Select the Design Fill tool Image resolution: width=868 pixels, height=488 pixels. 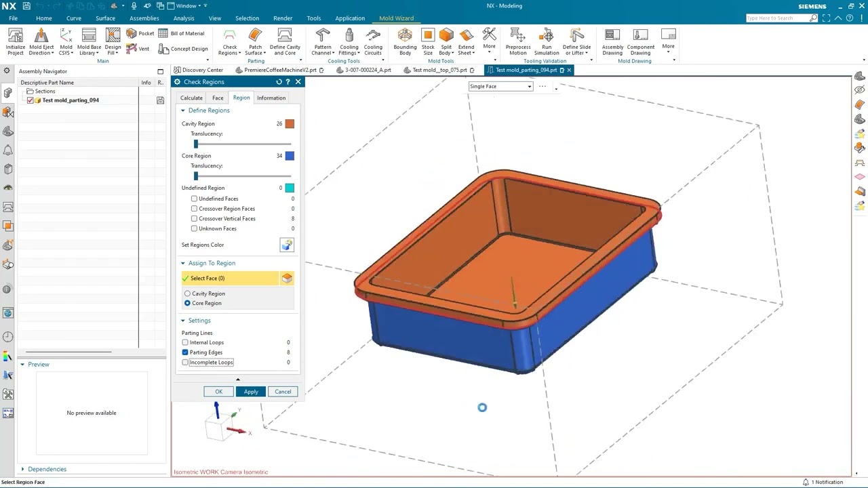tap(113, 41)
